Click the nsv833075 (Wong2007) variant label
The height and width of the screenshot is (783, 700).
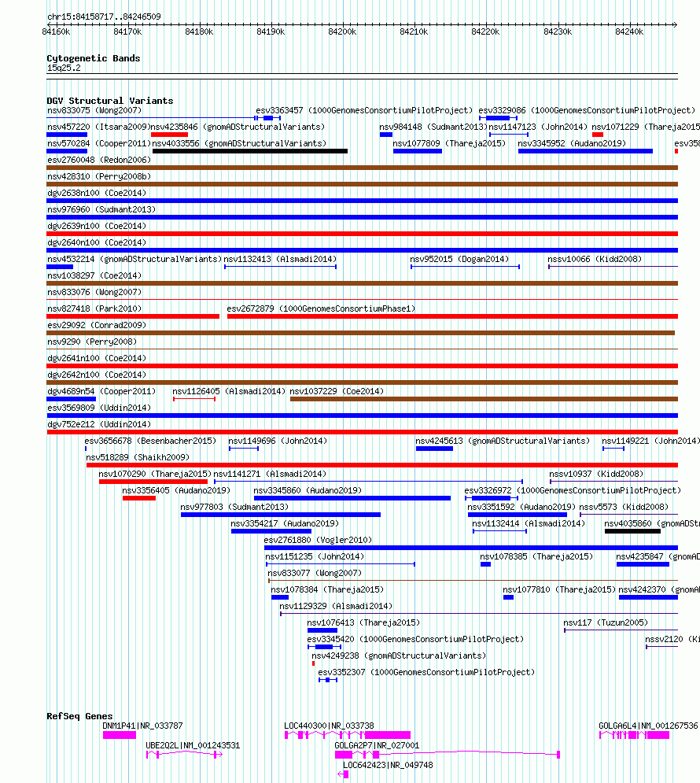click(94, 110)
